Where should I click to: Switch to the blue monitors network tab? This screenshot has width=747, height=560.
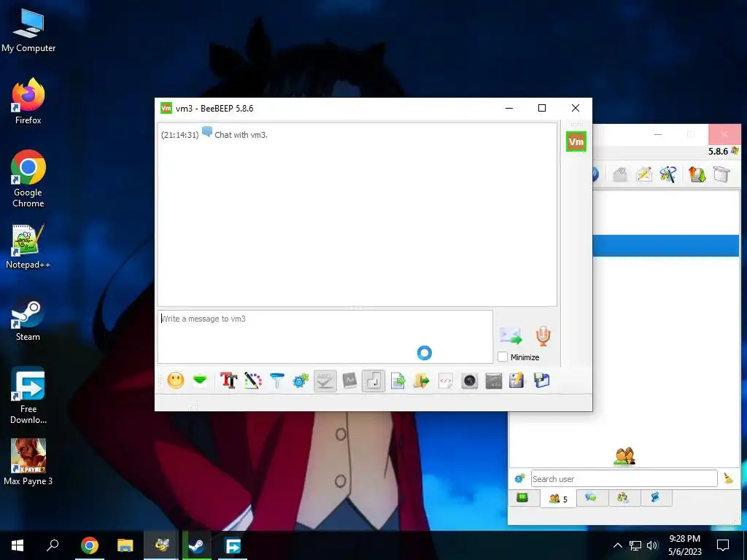tap(655, 497)
